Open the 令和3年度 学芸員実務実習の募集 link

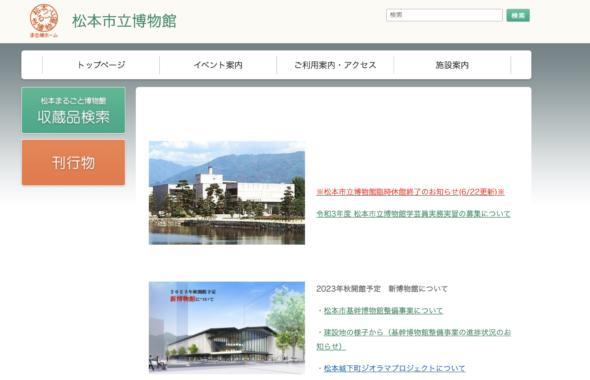[413, 214]
